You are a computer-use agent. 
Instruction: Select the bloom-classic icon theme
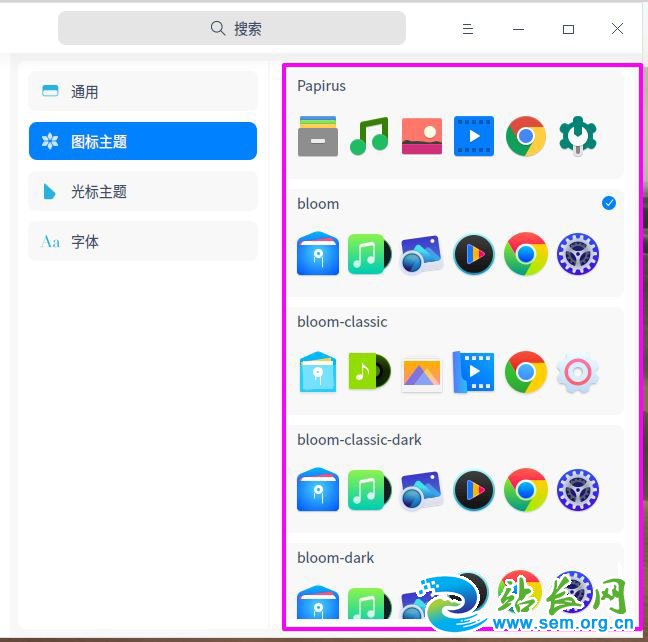[342, 322]
